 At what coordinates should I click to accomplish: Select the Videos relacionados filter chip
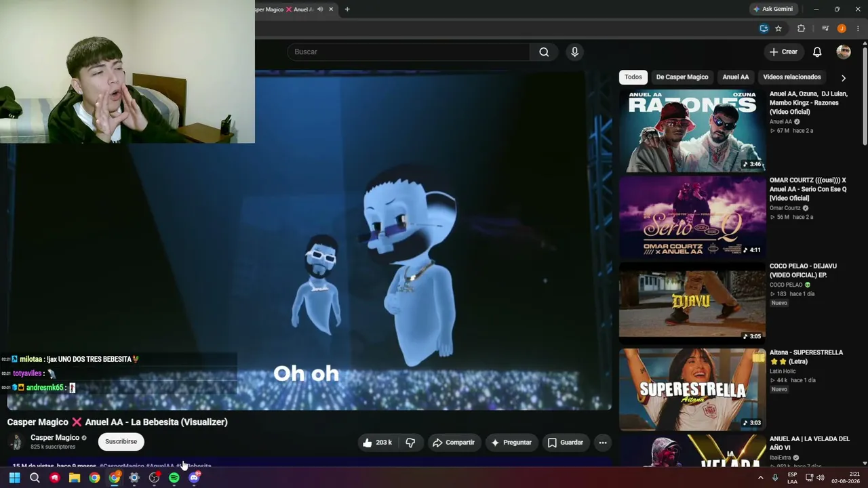[x=792, y=77]
